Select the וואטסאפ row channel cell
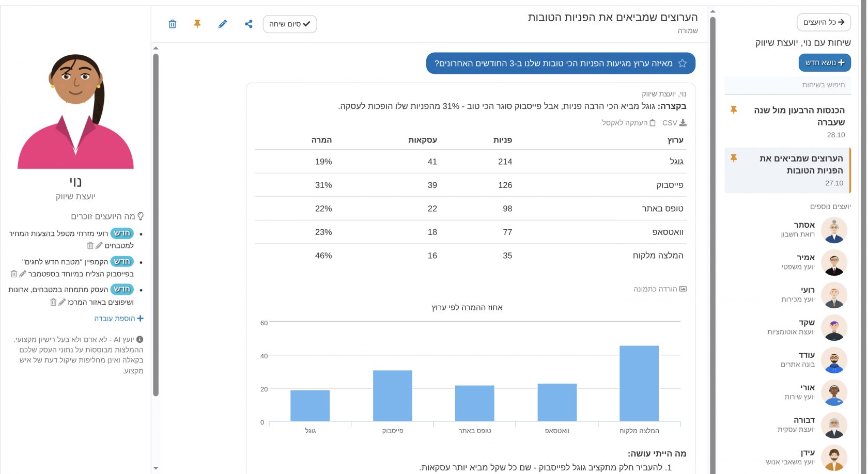The width and height of the screenshot is (868, 474). pyautogui.click(x=668, y=232)
